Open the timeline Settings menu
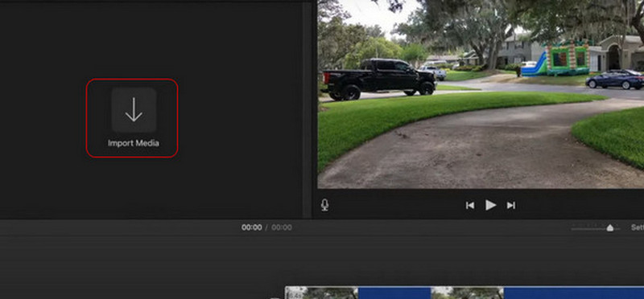Screen dimensions: 644x299 638,227
